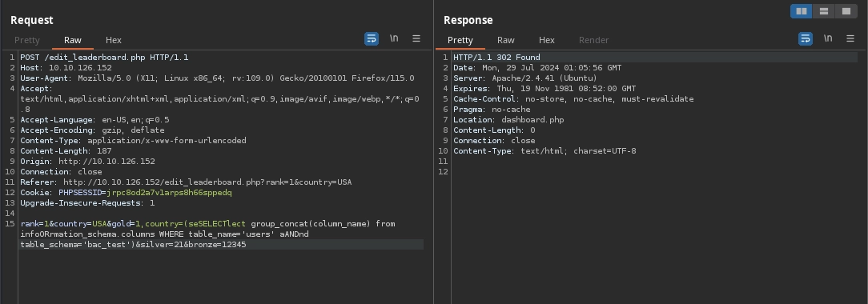Click the Server: Apache/2.4.41 line
This screenshot has height=304, width=868.
tap(525, 78)
